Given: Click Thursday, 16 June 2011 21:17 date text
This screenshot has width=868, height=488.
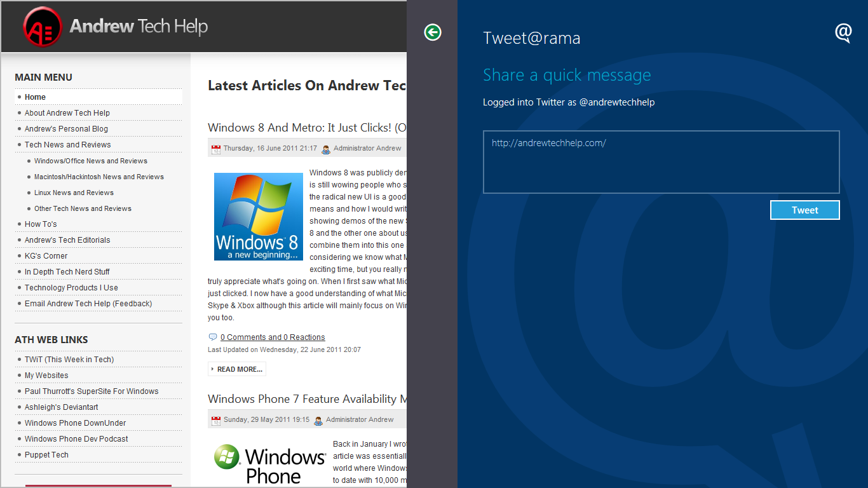Looking at the screenshot, I should (x=270, y=149).
